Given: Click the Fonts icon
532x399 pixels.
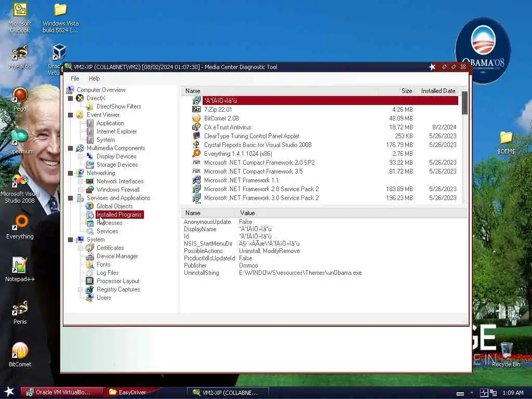Looking at the screenshot, I should (89, 264).
